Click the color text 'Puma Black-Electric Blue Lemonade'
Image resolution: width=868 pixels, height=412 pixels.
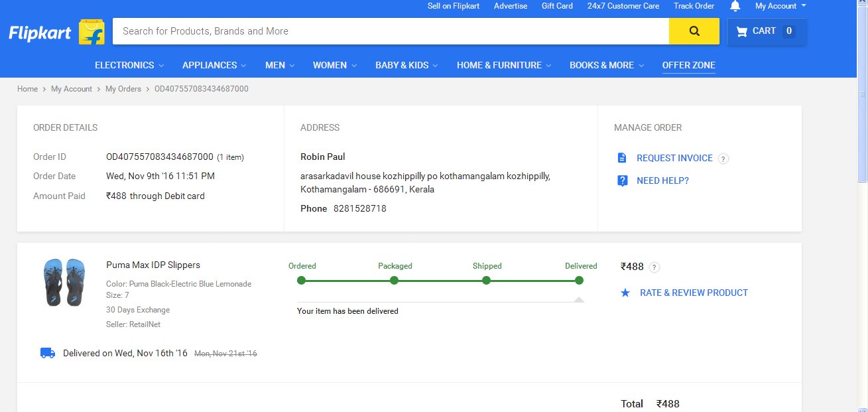click(191, 284)
